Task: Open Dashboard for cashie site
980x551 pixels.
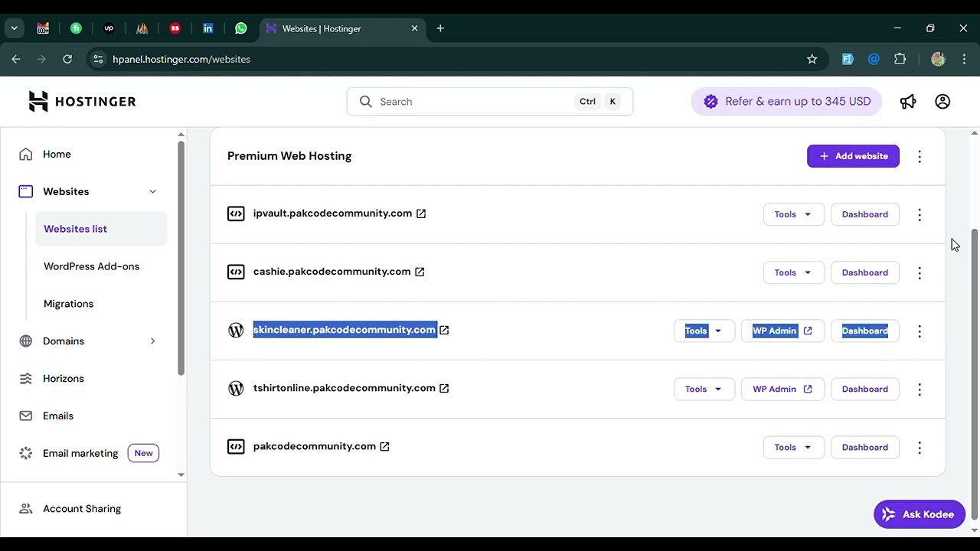Action: 865,272
